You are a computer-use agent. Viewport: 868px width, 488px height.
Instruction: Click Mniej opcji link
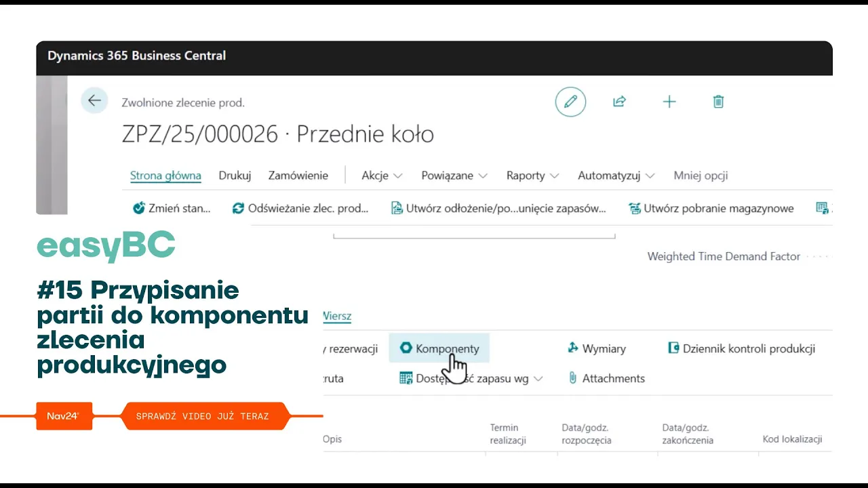pos(701,176)
